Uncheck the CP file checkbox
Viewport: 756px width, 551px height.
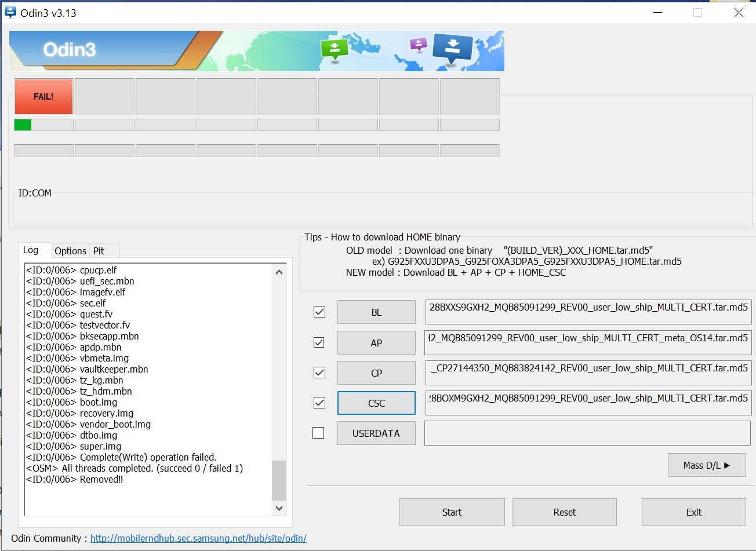coord(319,373)
